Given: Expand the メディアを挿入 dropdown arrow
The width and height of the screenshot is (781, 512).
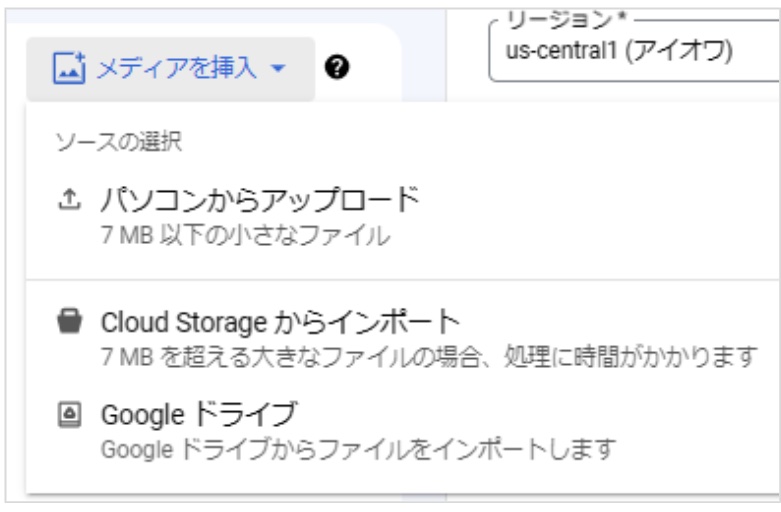Looking at the screenshot, I should point(278,68).
